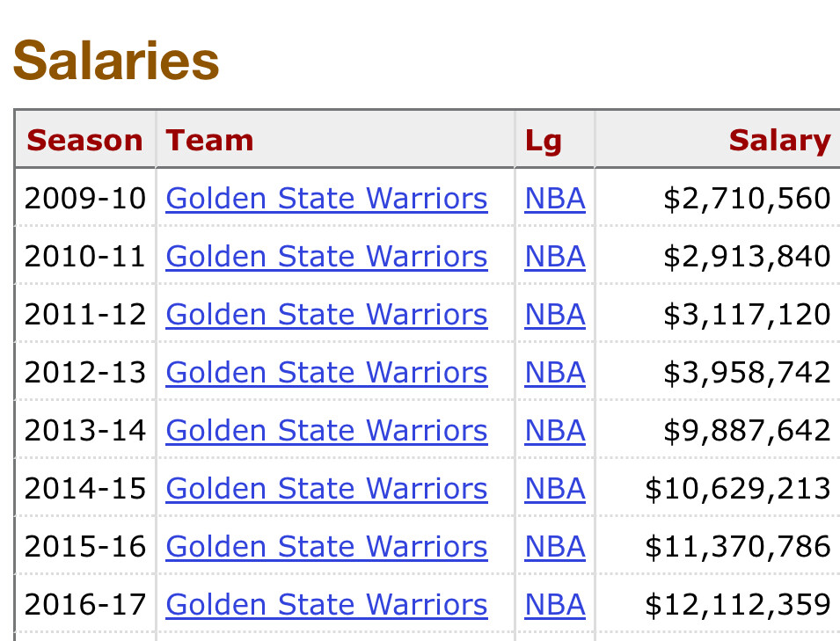Image resolution: width=840 pixels, height=641 pixels.
Task: Follow the NBA link in 2012-13 row
Action: coord(555,373)
